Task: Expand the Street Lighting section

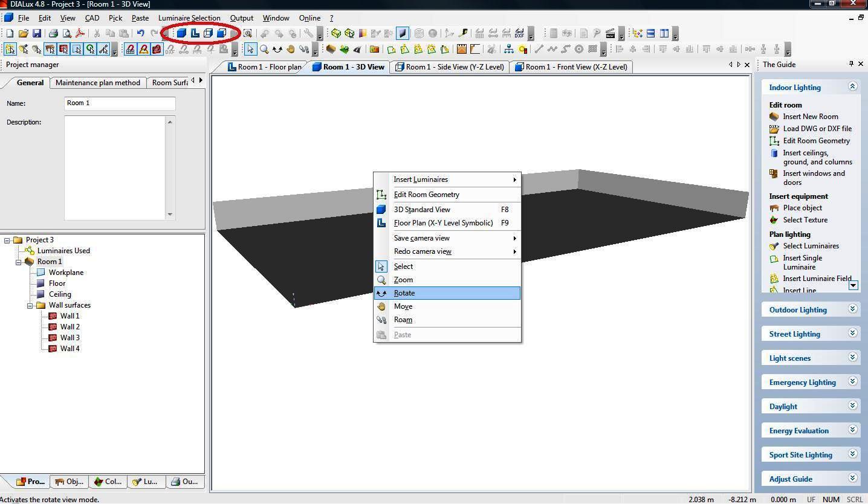Action: [853, 333]
